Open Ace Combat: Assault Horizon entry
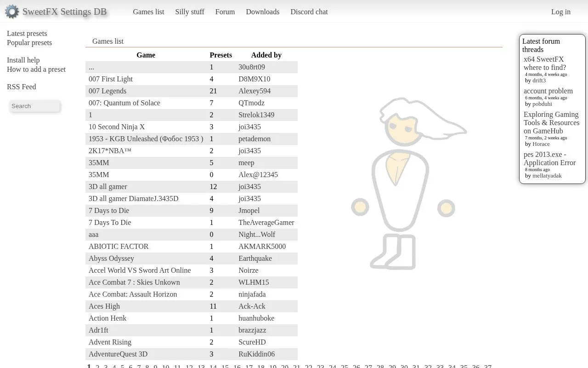This screenshot has width=588, height=368. click(x=133, y=294)
